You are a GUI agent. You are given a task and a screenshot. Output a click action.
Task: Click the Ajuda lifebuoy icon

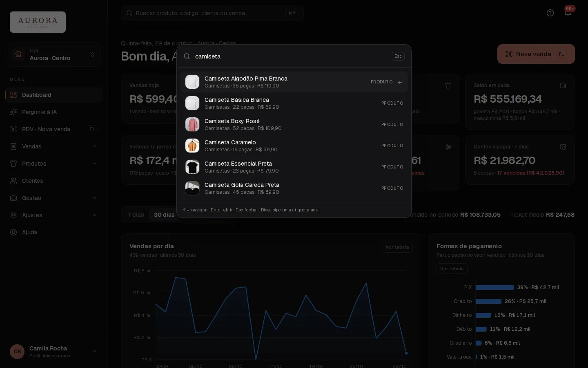click(x=13, y=232)
